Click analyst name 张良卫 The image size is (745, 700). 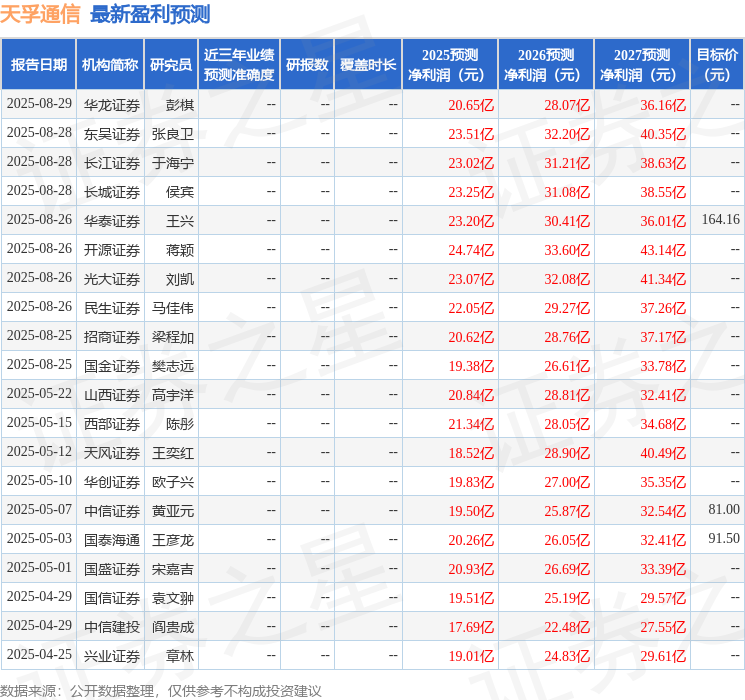172,134
